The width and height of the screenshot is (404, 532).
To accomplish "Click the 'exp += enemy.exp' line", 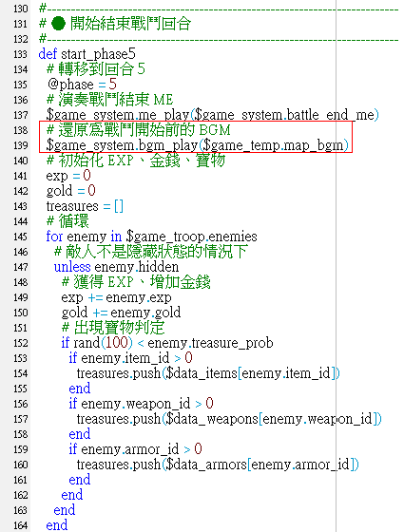I will (116, 297).
